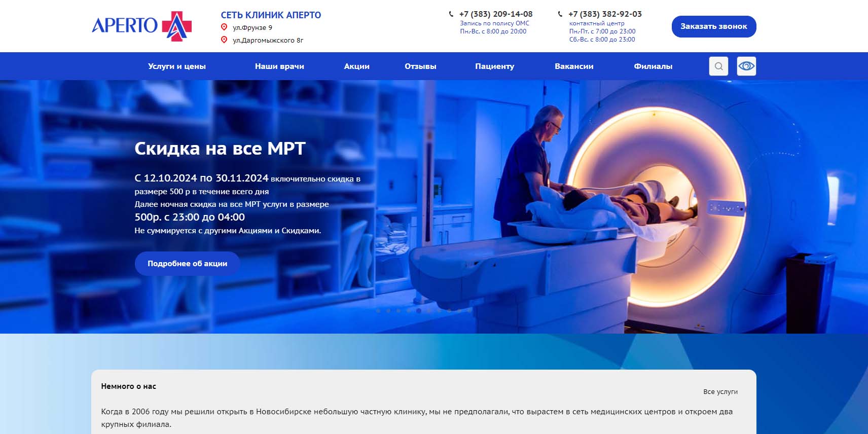Click the map pin beside ул.Даргомыжского 8г
This screenshot has width=868, height=434.
224,40
